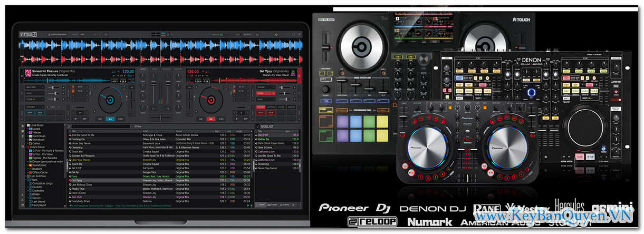Click CUE button on right deck

200,119
